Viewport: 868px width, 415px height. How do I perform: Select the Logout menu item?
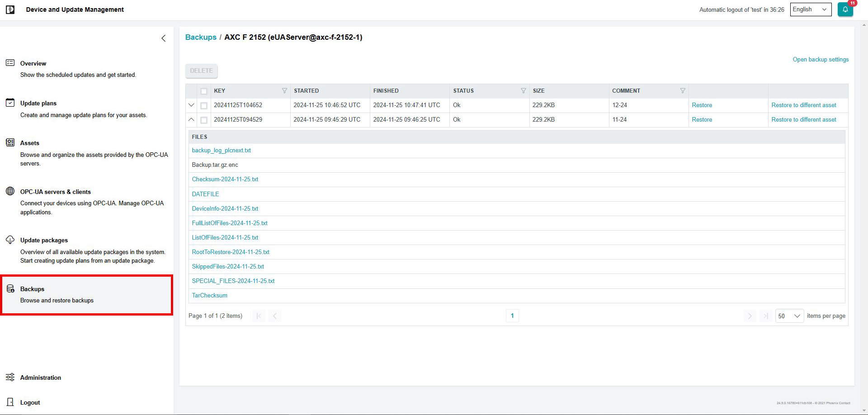30,403
